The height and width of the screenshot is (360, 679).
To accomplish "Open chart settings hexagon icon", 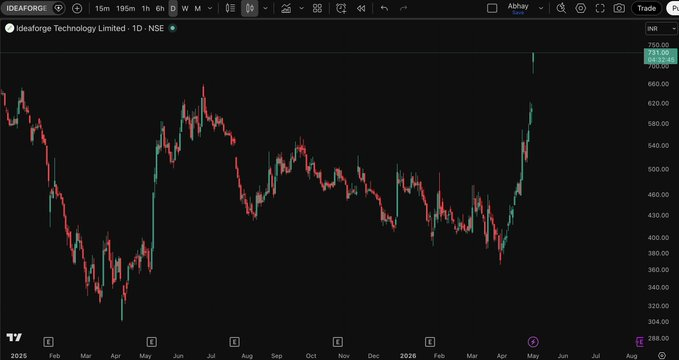I will 581,8.
